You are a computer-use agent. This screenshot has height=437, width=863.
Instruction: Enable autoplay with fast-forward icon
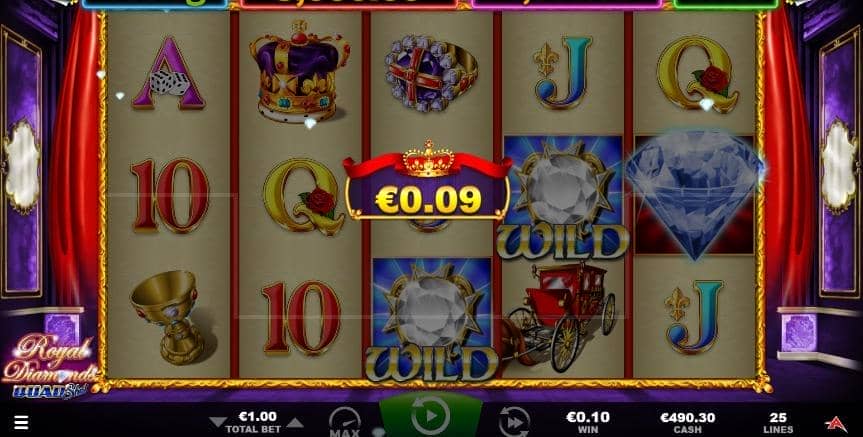pyautogui.click(x=514, y=422)
